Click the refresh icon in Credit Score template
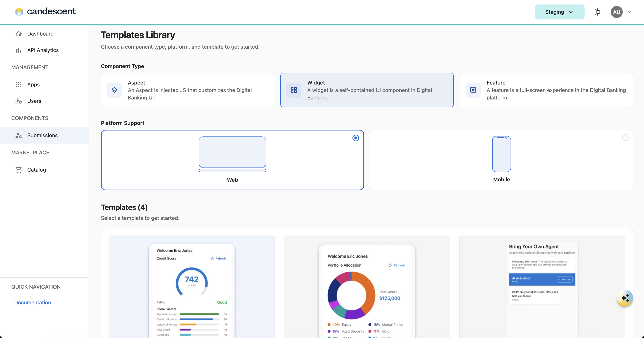Screen dimensions: 644x338 [x=212, y=258]
